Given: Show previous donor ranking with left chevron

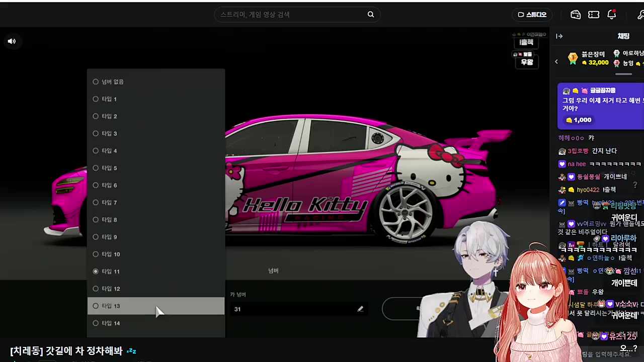Looking at the screenshot, I should (556, 61).
